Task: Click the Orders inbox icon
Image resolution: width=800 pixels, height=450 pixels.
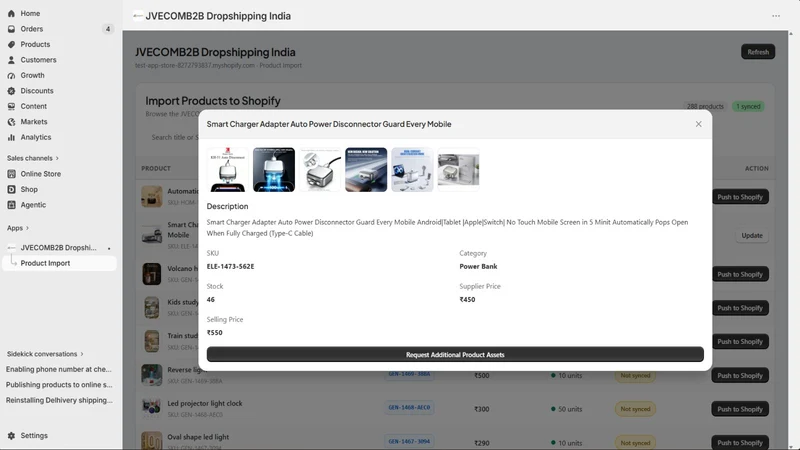Action: tap(11, 29)
